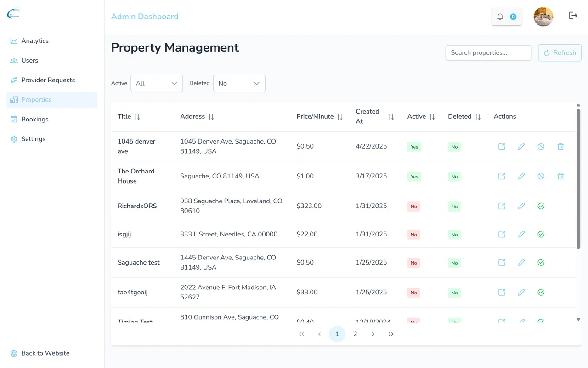The image size is (588, 368).
Task: Click the Refresh button
Action: click(560, 52)
